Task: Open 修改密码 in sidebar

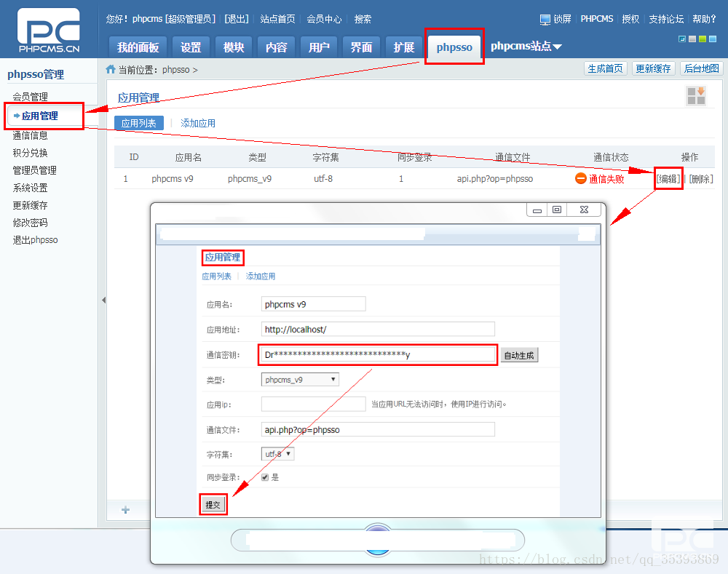Action: (30, 223)
